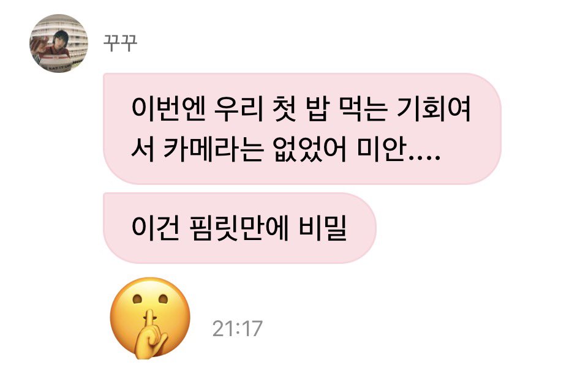The height and width of the screenshot is (368, 588).
Task: Tap the word '이번엔' at message start
Action: pos(168,108)
